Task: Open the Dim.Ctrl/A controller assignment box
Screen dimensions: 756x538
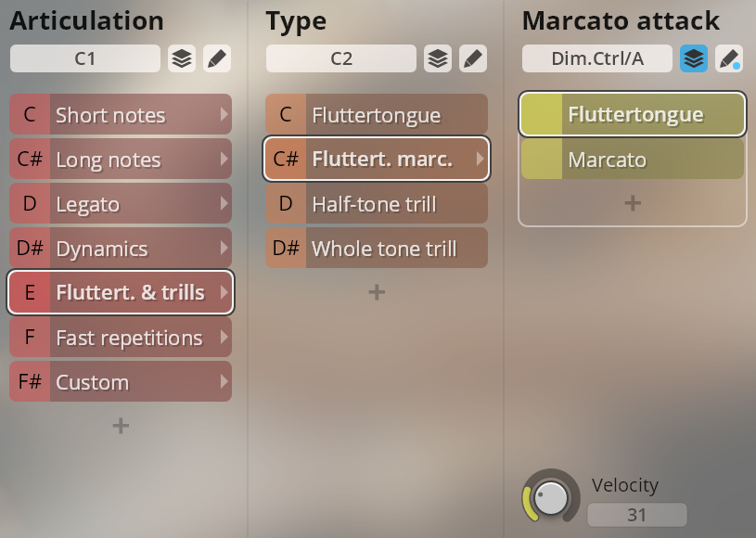Action: 596,58
